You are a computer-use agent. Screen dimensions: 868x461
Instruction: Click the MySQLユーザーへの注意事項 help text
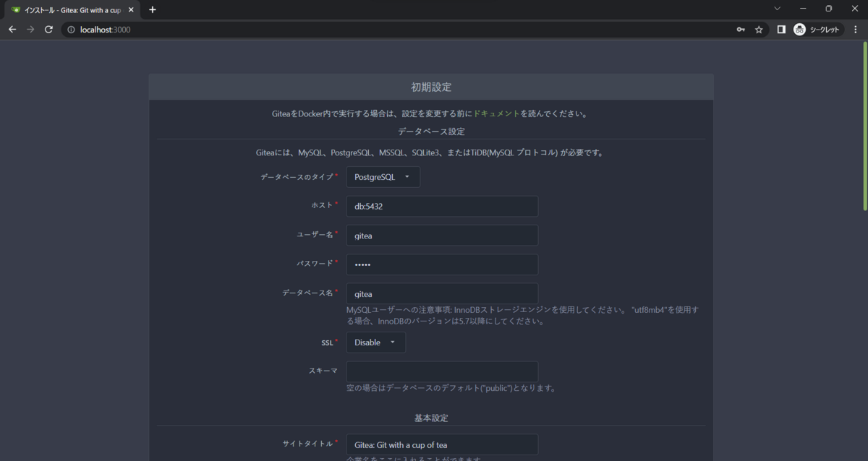click(x=522, y=315)
